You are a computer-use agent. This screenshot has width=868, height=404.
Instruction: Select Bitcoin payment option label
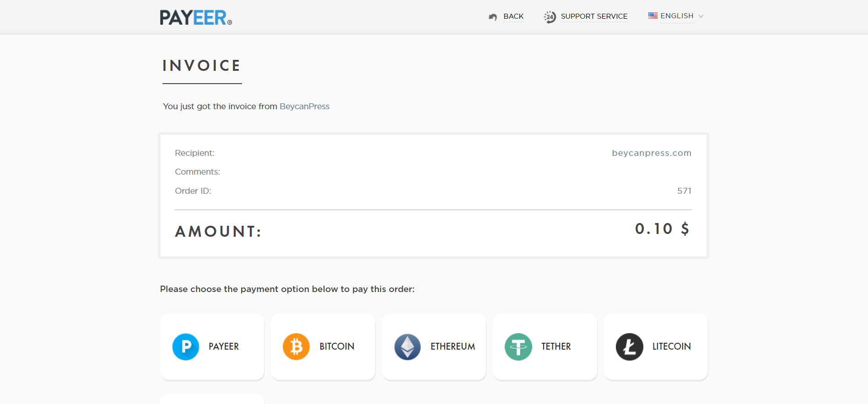[x=337, y=346]
